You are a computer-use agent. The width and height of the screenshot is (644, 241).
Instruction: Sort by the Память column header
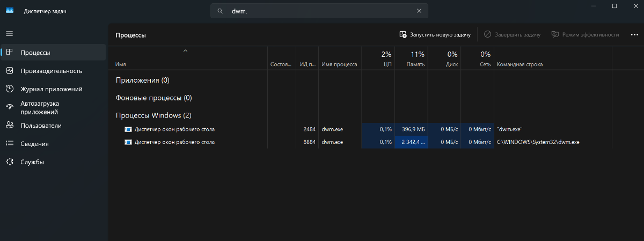point(412,58)
